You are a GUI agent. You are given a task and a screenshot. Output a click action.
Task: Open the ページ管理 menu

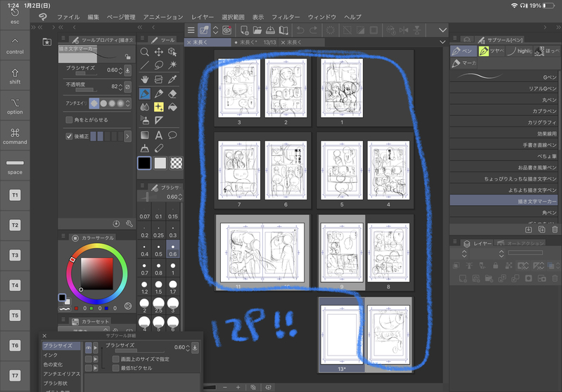tap(121, 17)
